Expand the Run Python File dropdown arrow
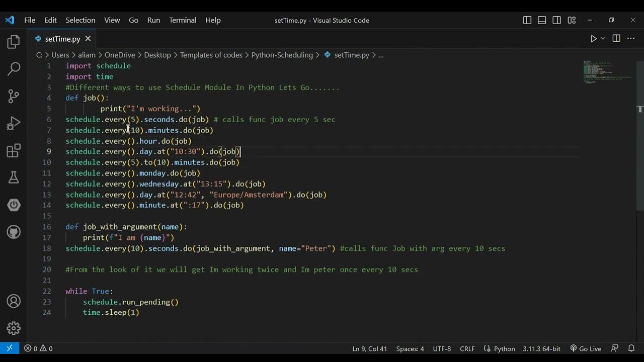 pyautogui.click(x=603, y=39)
